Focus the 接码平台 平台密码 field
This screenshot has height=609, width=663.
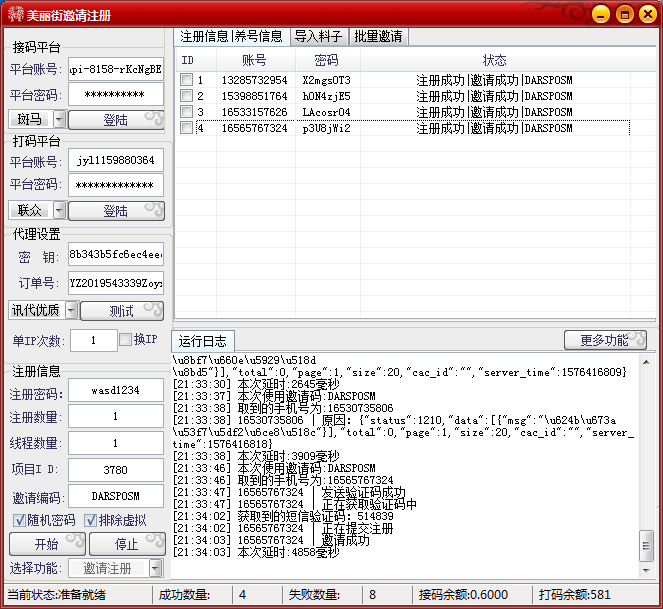[x=116, y=94]
